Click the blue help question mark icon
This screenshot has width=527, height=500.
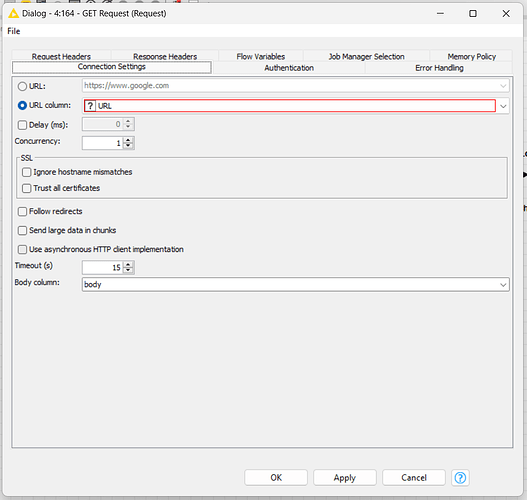click(460, 477)
